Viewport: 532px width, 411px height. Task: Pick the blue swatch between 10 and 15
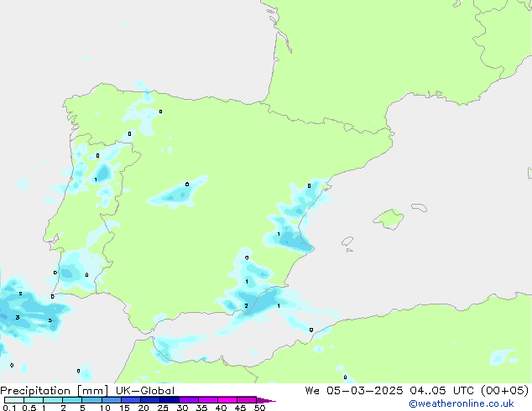coord(111,400)
